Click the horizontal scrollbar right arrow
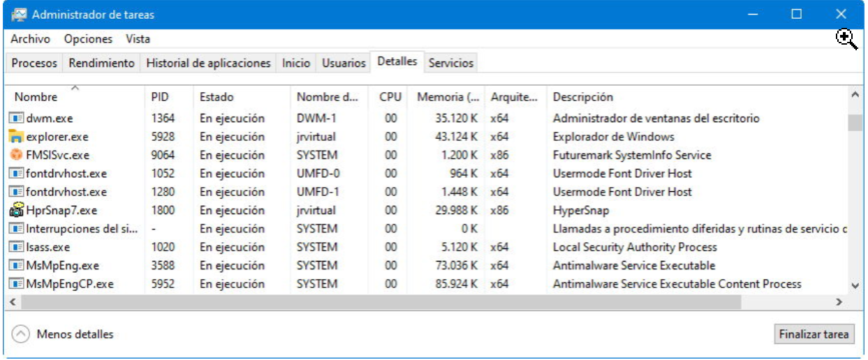 [839, 301]
